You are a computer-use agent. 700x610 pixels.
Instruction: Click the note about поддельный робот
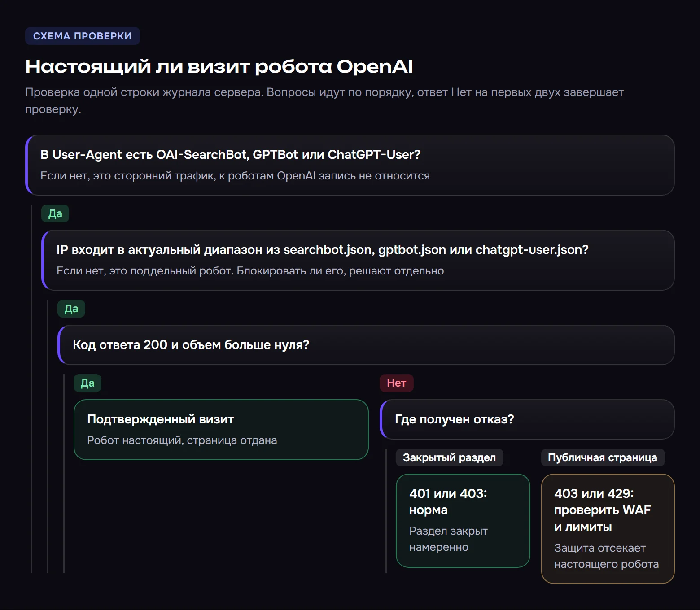pyautogui.click(x=250, y=271)
